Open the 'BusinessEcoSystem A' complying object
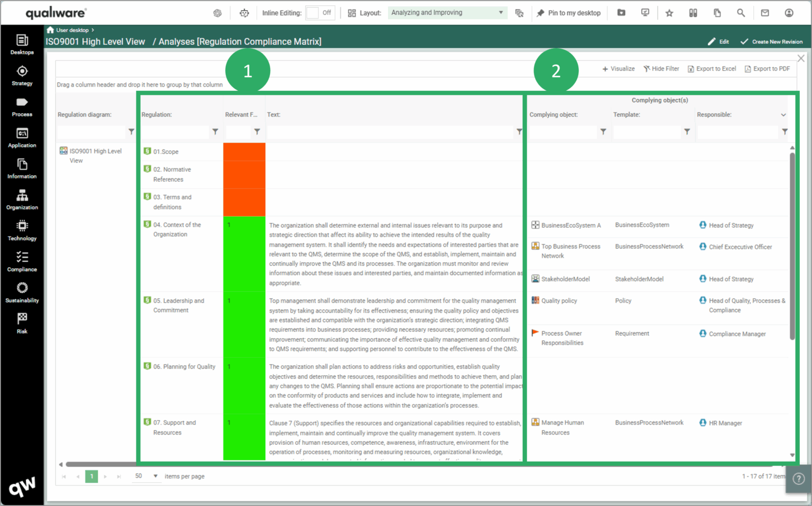Screen dimensions: 812x506 [x=571, y=226]
